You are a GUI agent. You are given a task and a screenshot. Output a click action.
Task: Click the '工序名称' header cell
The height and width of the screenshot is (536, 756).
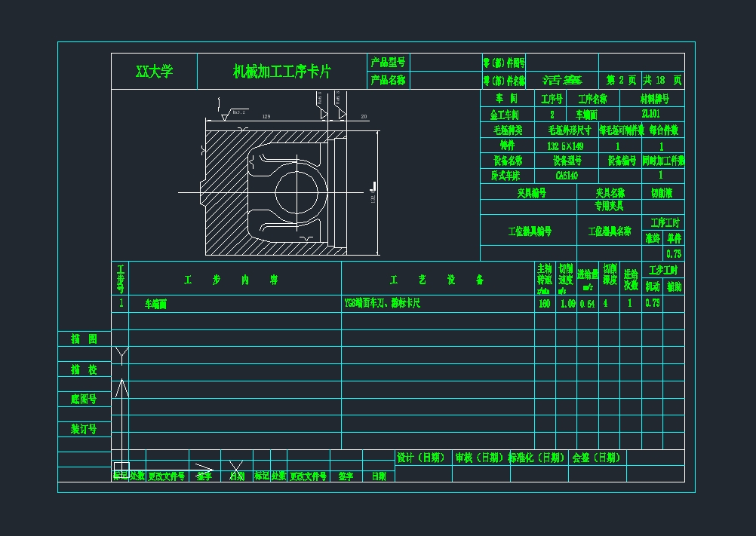click(592, 100)
